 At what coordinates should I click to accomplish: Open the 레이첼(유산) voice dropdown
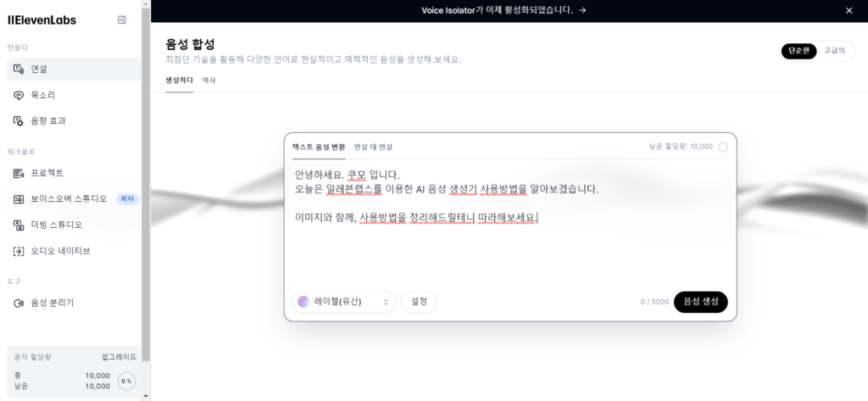(x=344, y=302)
